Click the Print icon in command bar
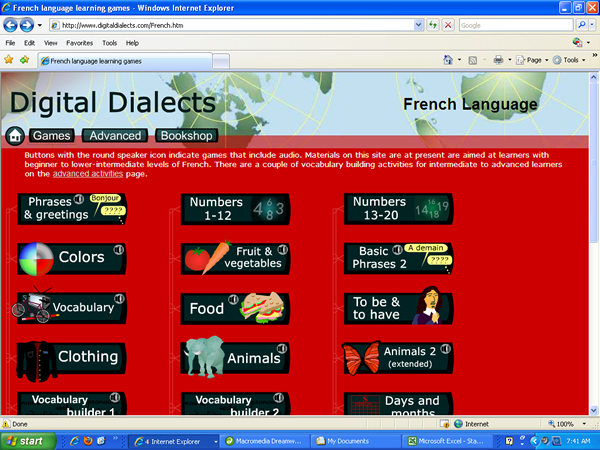The height and width of the screenshot is (450, 600). tap(498, 60)
